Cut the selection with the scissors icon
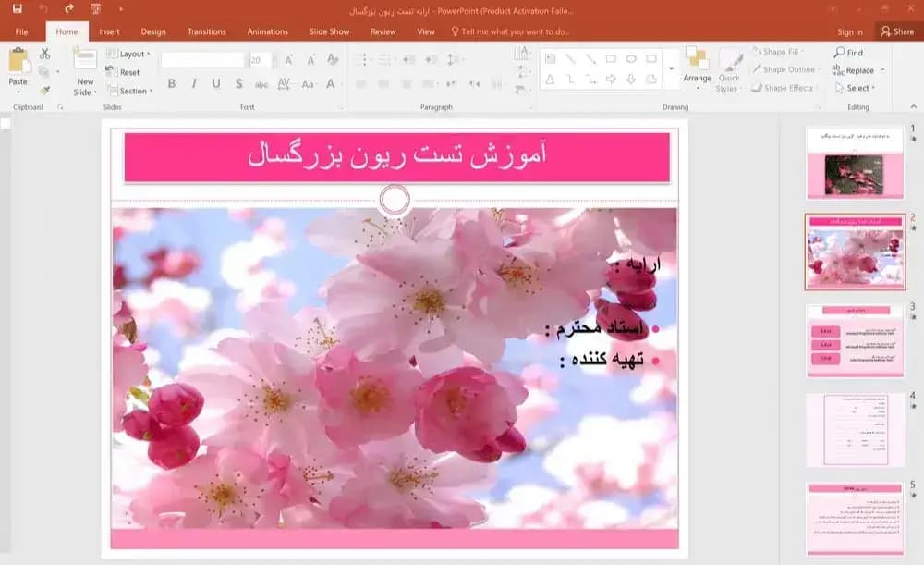Viewport: 924px width, 565px height. (44, 54)
